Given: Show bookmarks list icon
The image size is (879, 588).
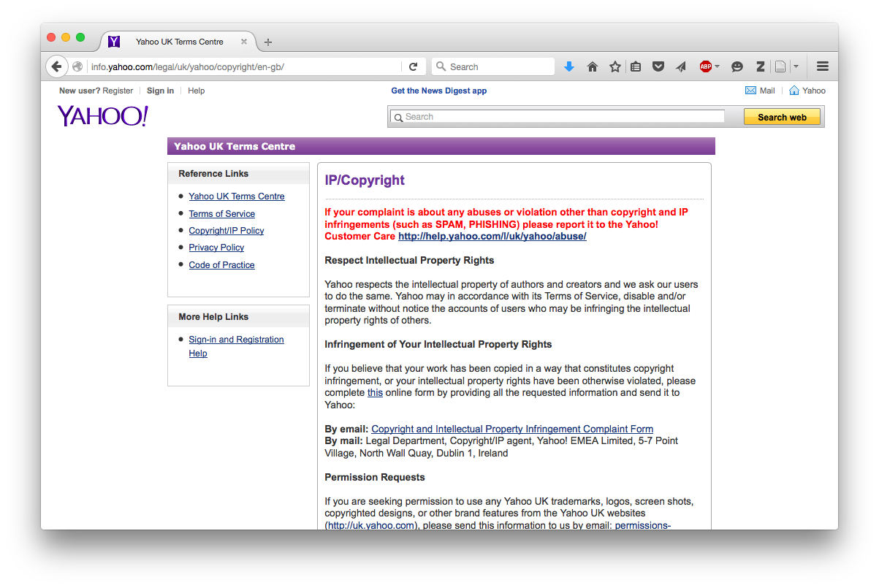Looking at the screenshot, I should (x=636, y=66).
